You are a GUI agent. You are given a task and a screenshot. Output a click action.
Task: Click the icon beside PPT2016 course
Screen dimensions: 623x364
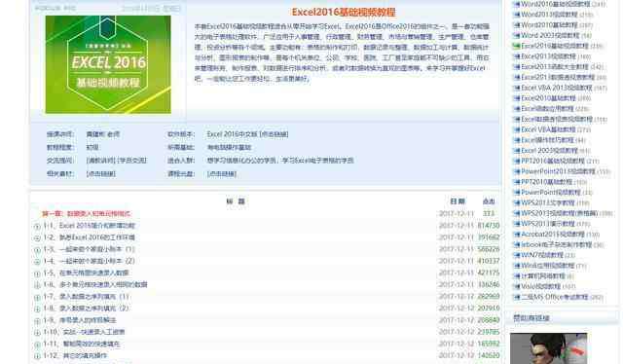pos(516,161)
